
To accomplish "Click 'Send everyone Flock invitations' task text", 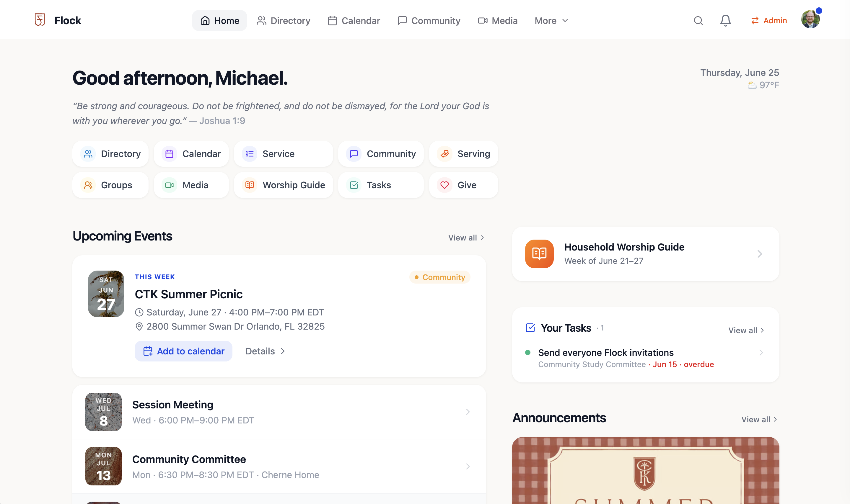I will 606,353.
